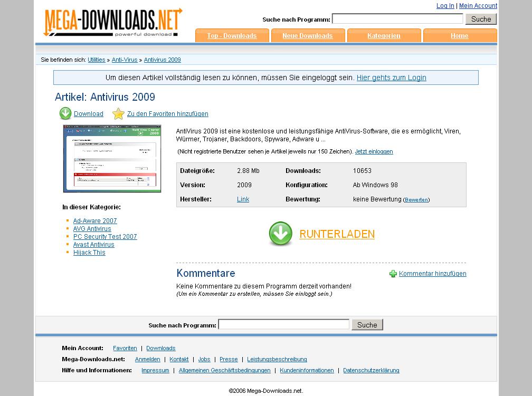Open the Hier gehts zum Login link

(x=391, y=78)
